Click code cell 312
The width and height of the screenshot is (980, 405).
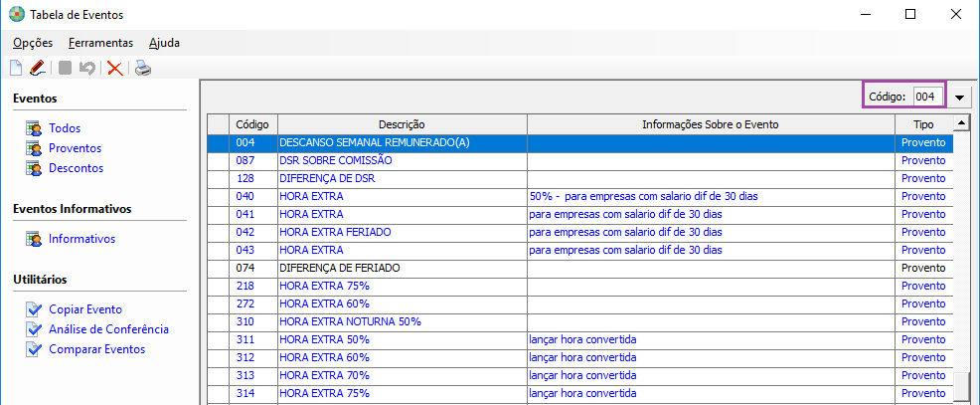253,358
